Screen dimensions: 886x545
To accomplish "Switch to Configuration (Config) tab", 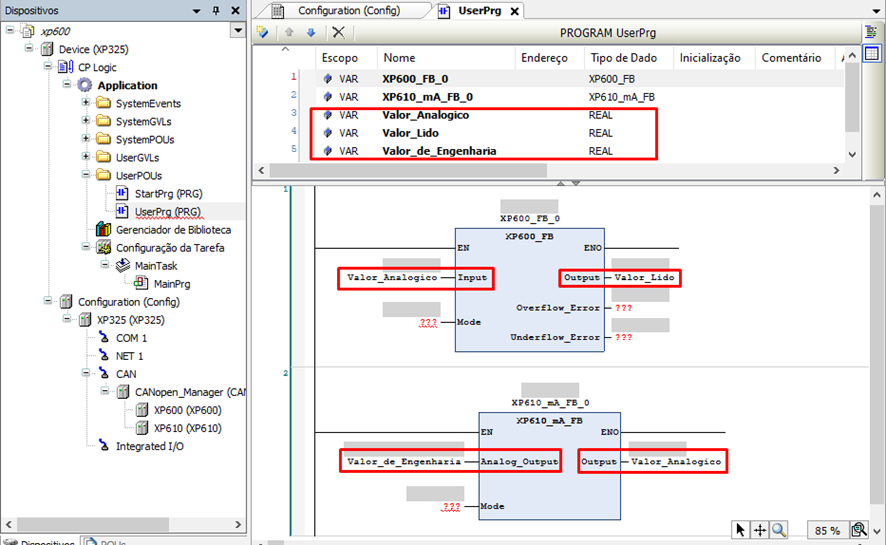I will point(348,10).
